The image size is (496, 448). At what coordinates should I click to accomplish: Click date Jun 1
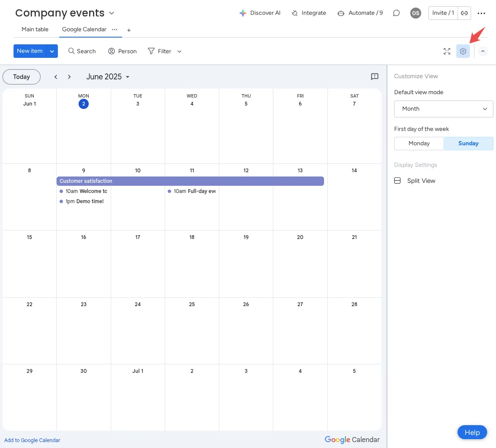pos(30,104)
